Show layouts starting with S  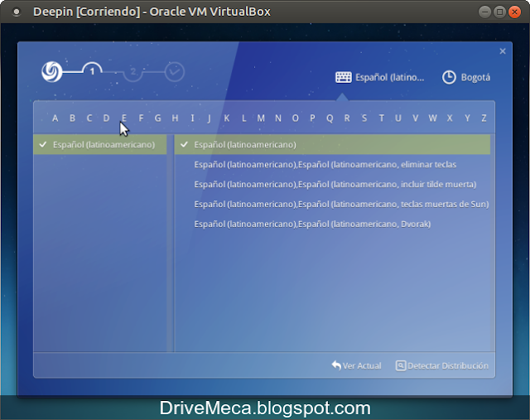[364, 118]
